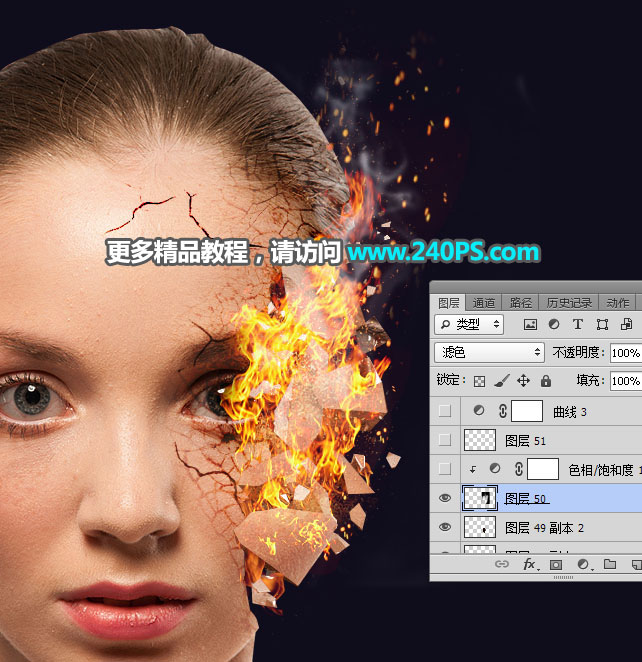Open the 类型 layer filter dropdown
This screenshot has height=662, width=642.
469,324
